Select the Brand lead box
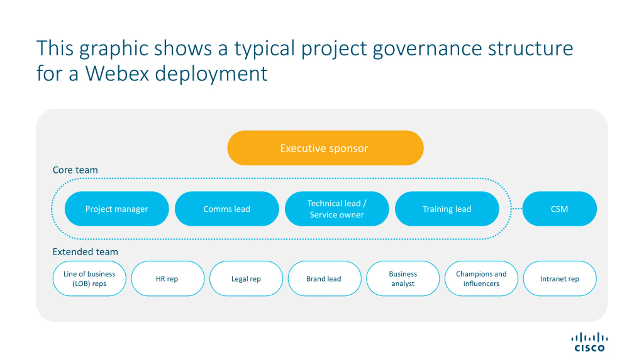 point(325,279)
